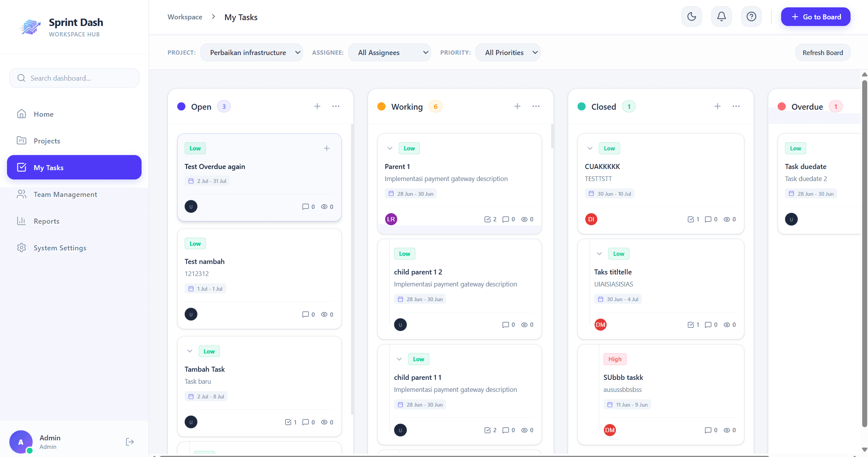The height and width of the screenshot is (457, 868).
Task: Open Reports in sidebar
Action: [x=74, y=221]
